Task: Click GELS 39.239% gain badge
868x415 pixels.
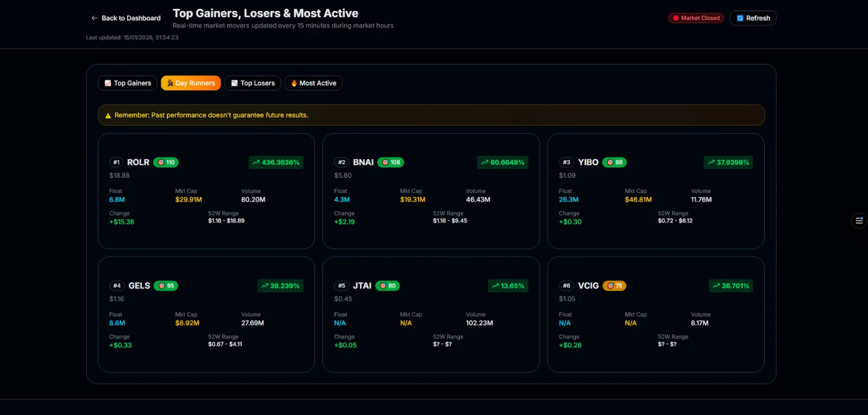Action: [x=280, y=285]
